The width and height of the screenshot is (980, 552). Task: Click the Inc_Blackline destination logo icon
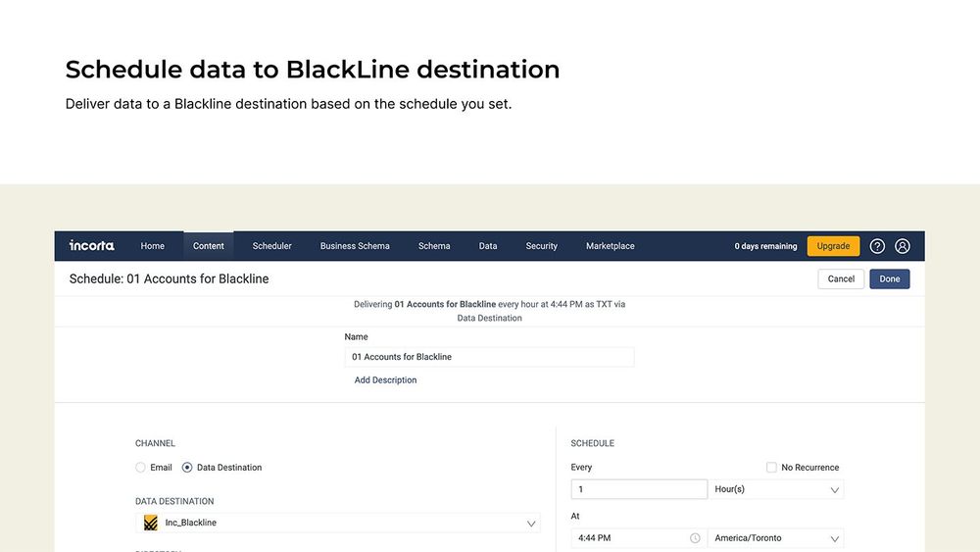pos(151,523)
